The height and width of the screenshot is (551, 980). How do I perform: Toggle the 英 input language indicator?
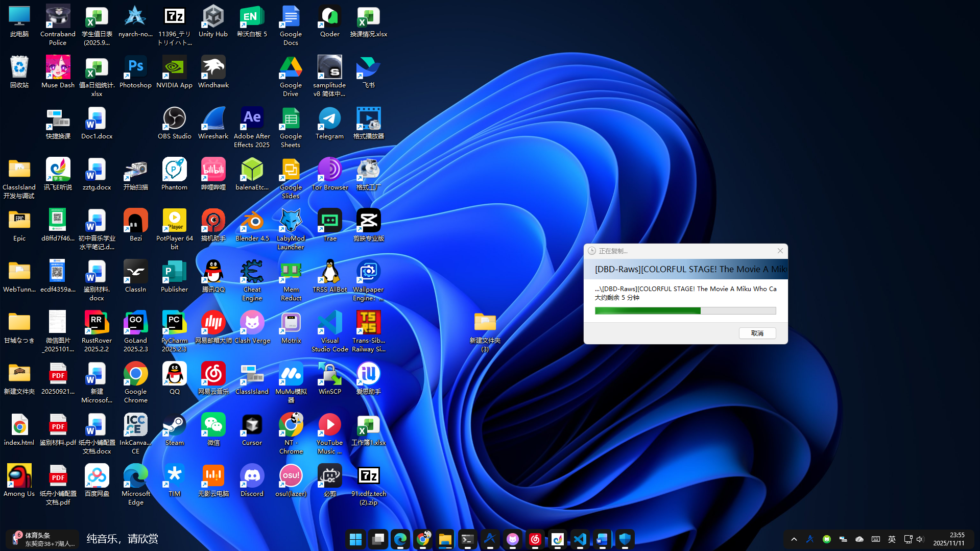(892, 539)
